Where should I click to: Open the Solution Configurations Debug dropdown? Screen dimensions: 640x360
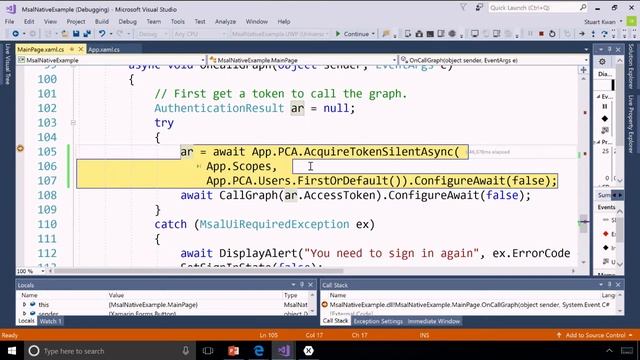(153, 34)
